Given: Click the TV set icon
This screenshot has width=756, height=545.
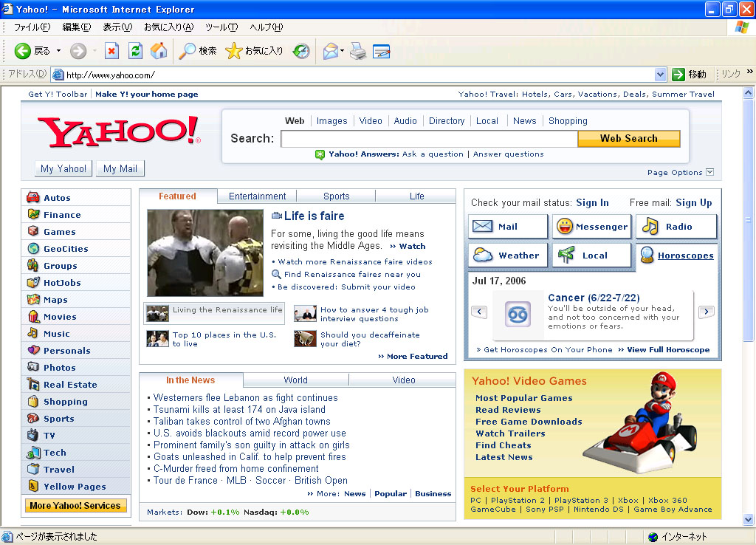Looking at the screenshot, I should 33,435.
